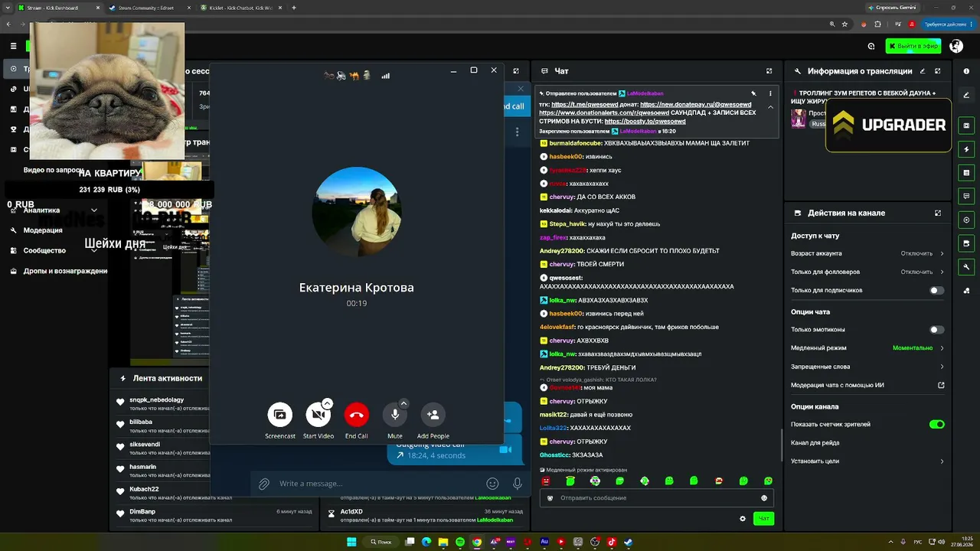The image size is (980, 551).
Task: Pop out the Чат panel
Action: pyautogui.click(x=769, y=71)
